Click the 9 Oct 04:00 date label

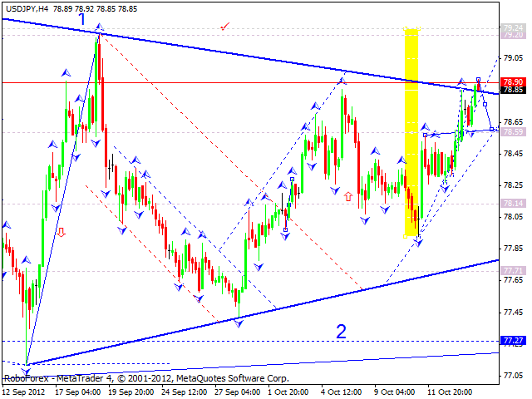pos(395,392)
